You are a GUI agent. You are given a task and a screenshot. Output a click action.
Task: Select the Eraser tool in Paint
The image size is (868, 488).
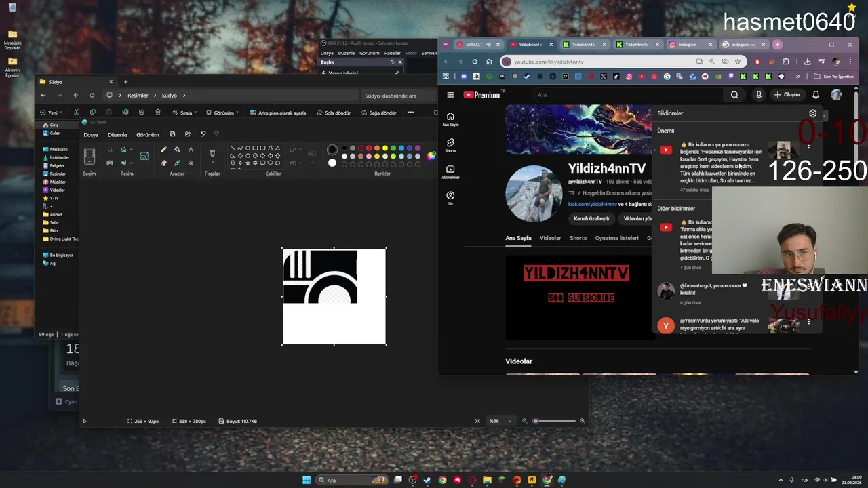click(163, 163)
